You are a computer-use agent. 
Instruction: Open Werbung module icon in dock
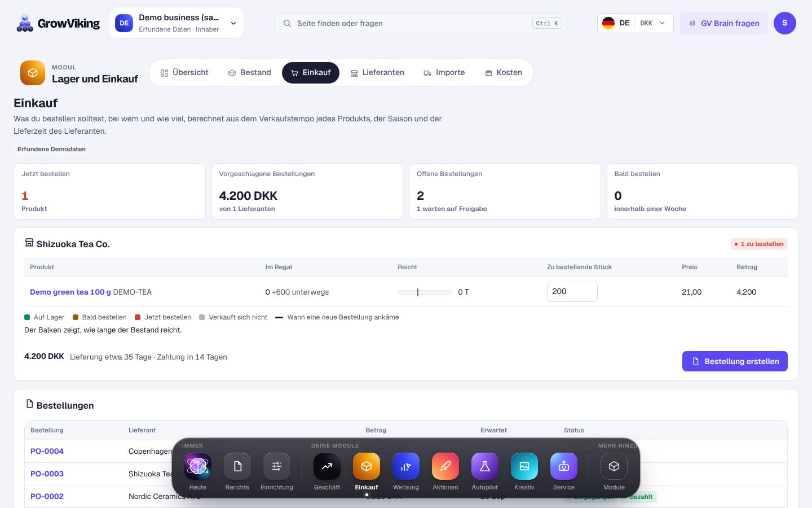406,466
